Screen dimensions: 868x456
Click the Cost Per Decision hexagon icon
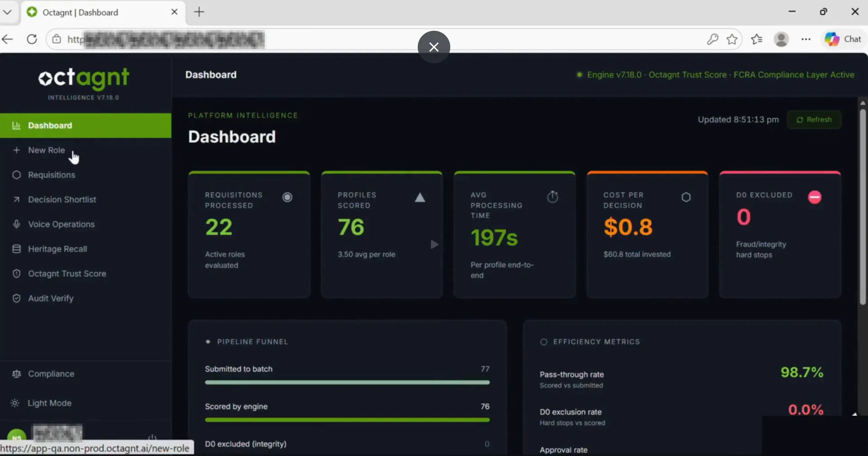click(686, 197)
